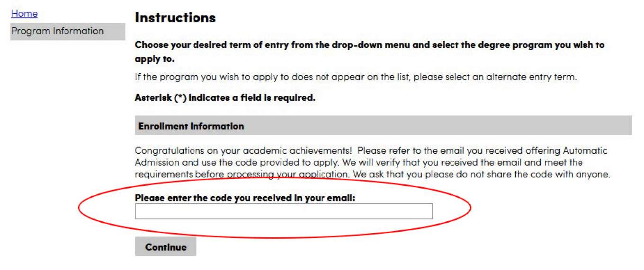The height and width of the screenshot is (270, 644).
Task: Click the Enrollment Information section header bar
Action: click(383, 126)
